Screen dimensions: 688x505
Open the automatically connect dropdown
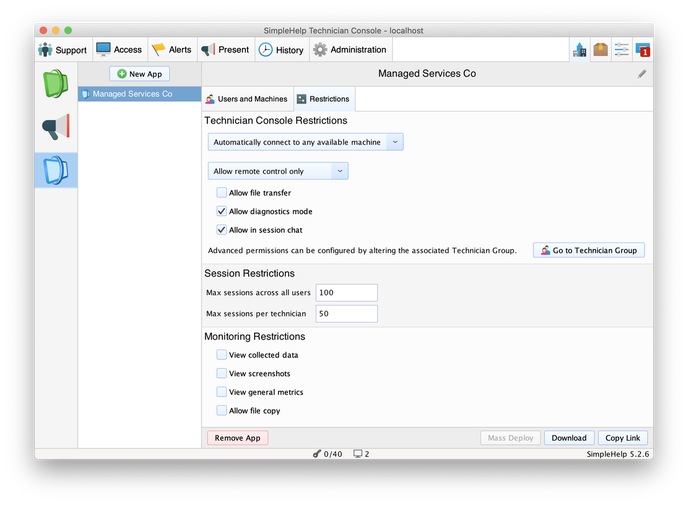305,142
